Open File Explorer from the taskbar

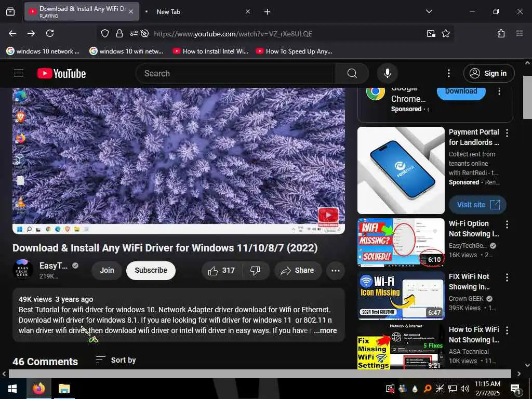point(64,389)
